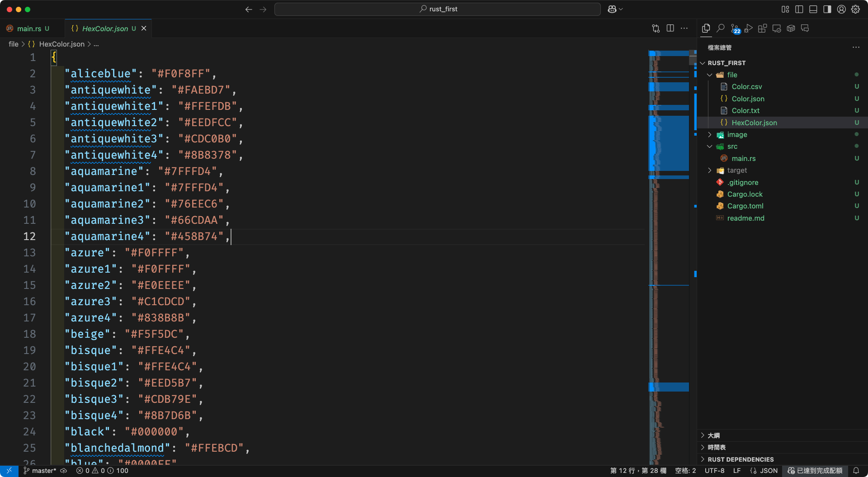This screenshot has width=868, height=477.
Task: Open readme.md in the explorer
Action: 745,218
